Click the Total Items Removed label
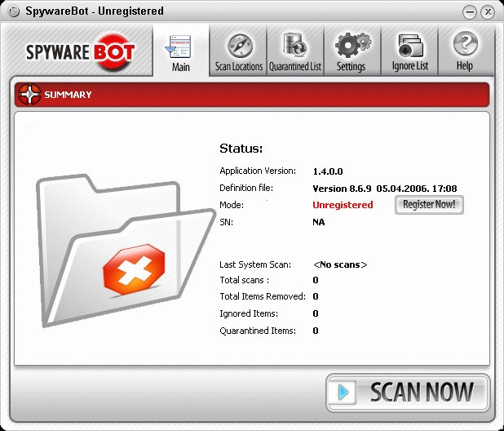504x431 pixels. pos(263,296)
